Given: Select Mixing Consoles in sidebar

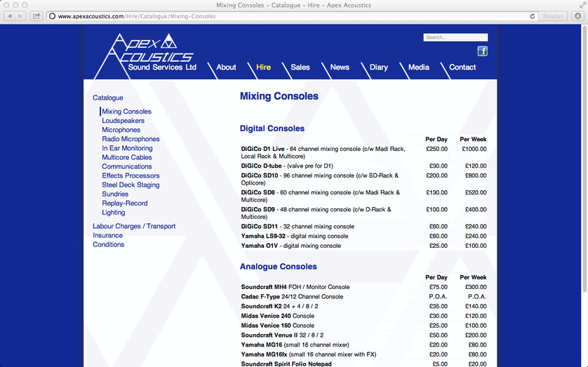Looking at the screenshot, I should pos(126,112).
